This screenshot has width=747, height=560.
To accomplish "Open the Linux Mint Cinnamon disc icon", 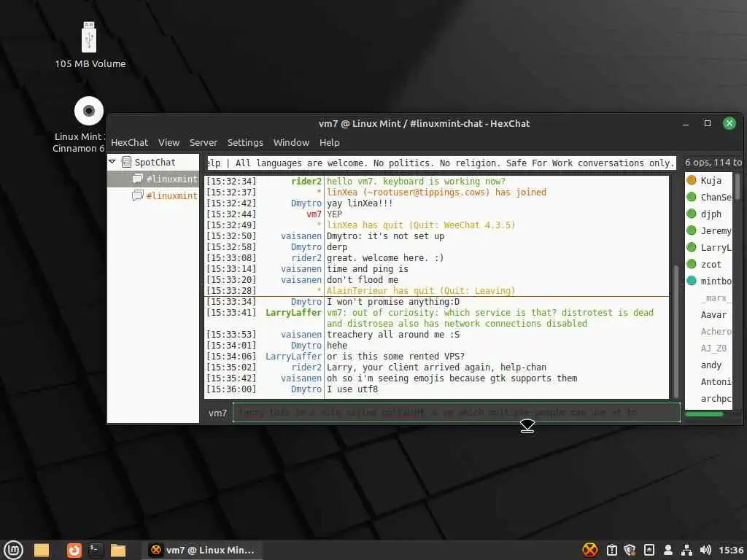I will pyautogui.click(x=89, y=111).
